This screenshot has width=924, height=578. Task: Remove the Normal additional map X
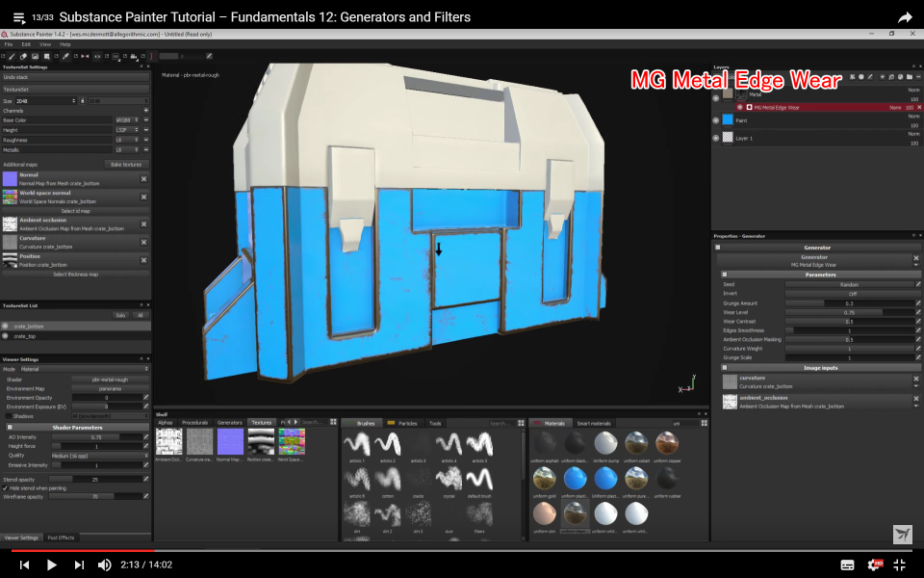143,179
